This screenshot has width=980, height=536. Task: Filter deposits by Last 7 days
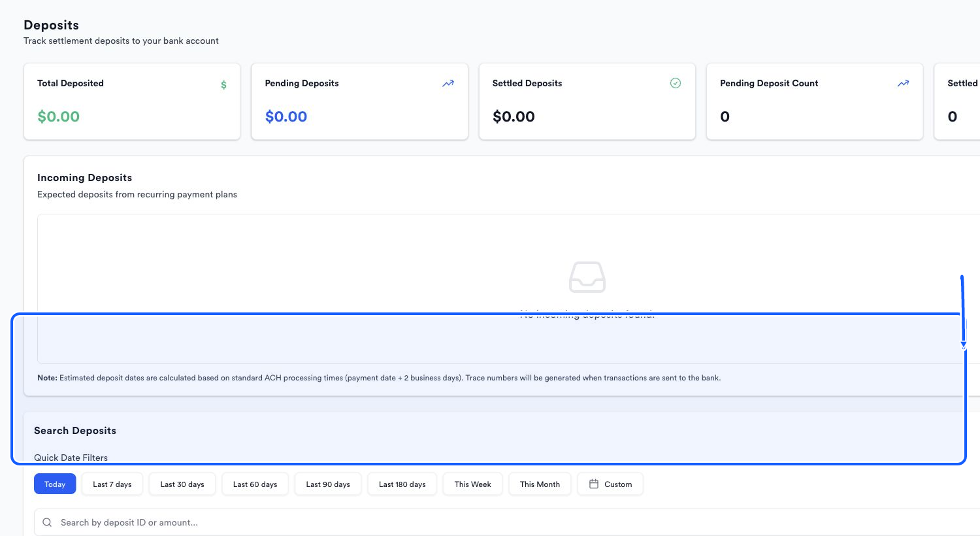pos(112,484)
